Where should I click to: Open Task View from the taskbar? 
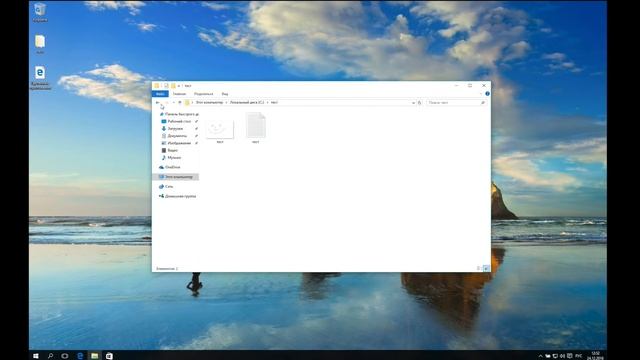click(x=65, y=356)
